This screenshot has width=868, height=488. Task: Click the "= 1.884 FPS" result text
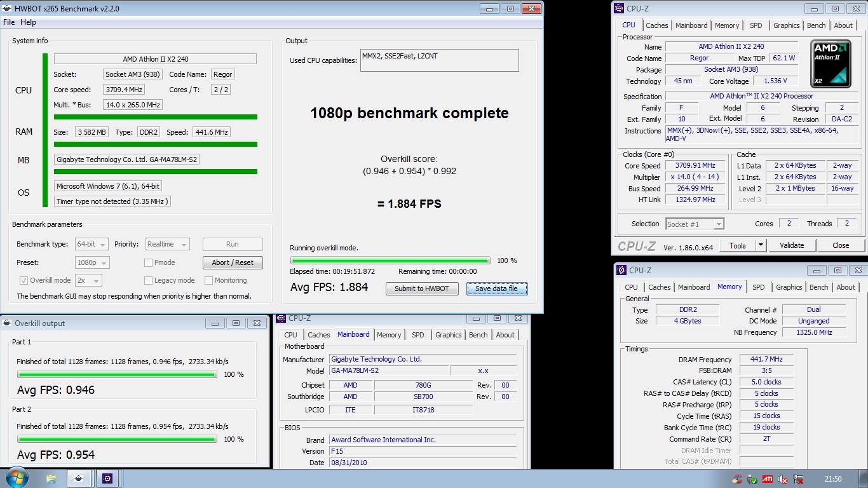[409, 204]
